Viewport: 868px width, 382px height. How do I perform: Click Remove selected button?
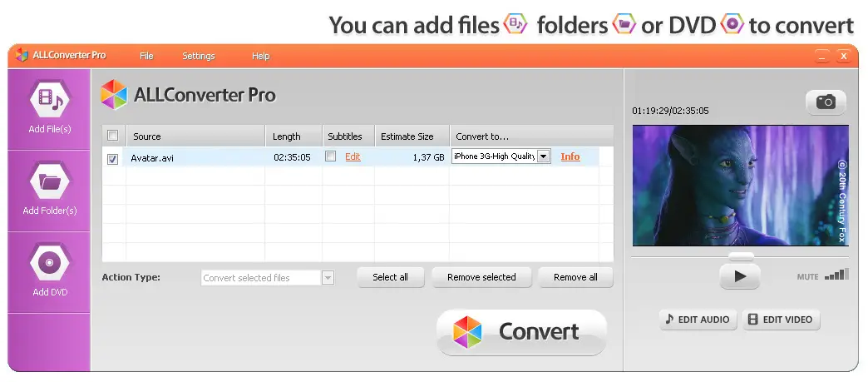[481, 277]
